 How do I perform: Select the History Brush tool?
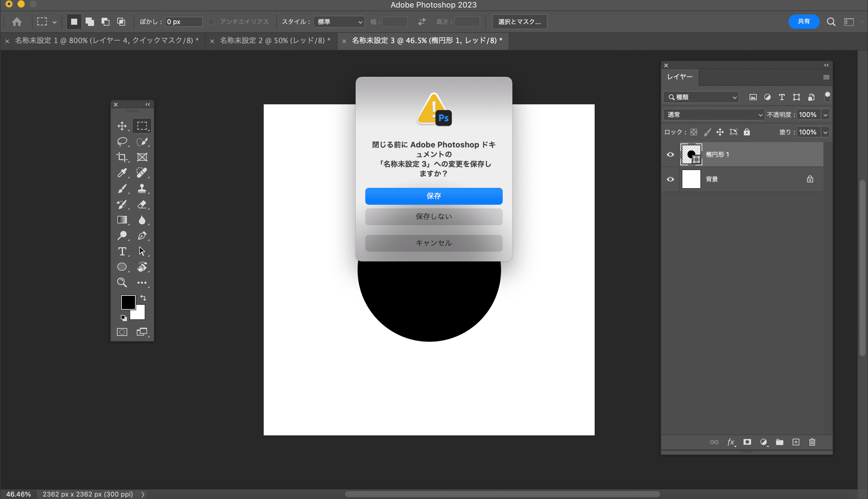click(122, 204)
